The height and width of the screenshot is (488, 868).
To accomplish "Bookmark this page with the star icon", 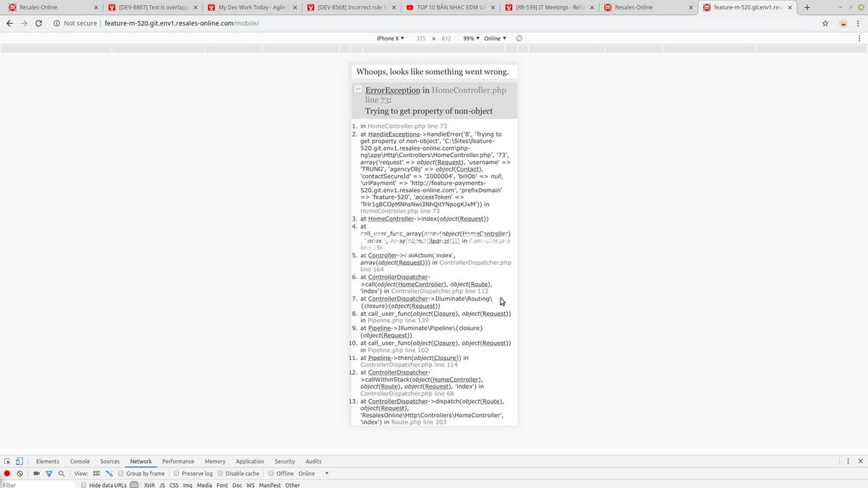I will (825, 23).
